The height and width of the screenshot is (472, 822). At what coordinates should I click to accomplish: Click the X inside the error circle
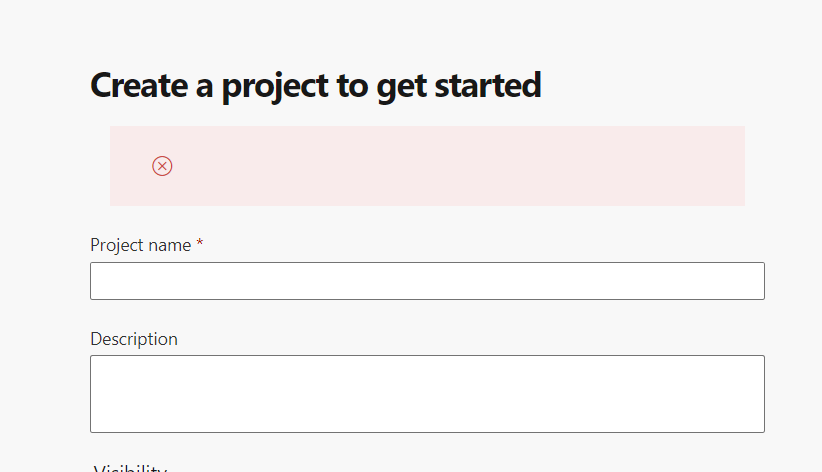(162, 166)
